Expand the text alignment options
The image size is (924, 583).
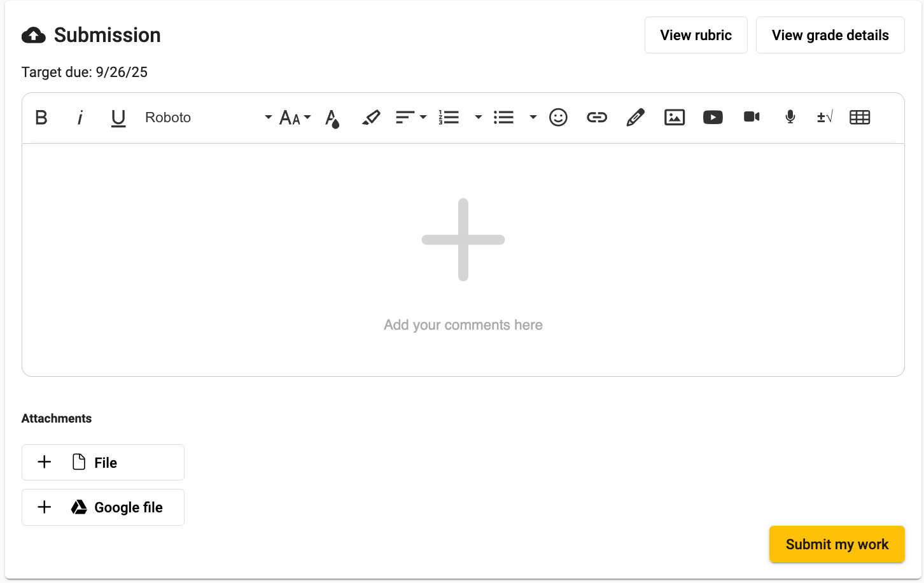pos(411,118)
